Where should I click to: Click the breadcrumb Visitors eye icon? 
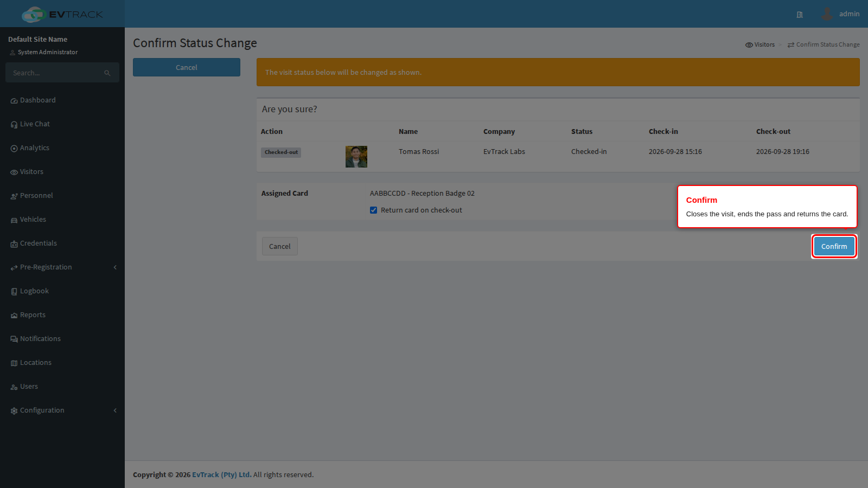click(x=749, y=45)
